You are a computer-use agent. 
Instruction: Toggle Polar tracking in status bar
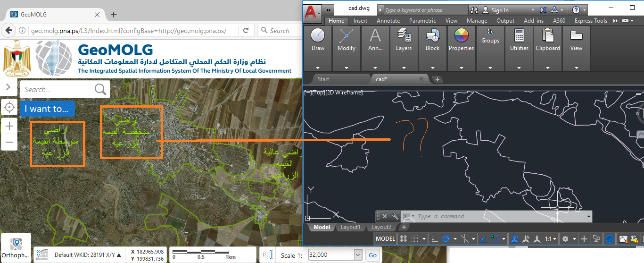click(446, 239)
